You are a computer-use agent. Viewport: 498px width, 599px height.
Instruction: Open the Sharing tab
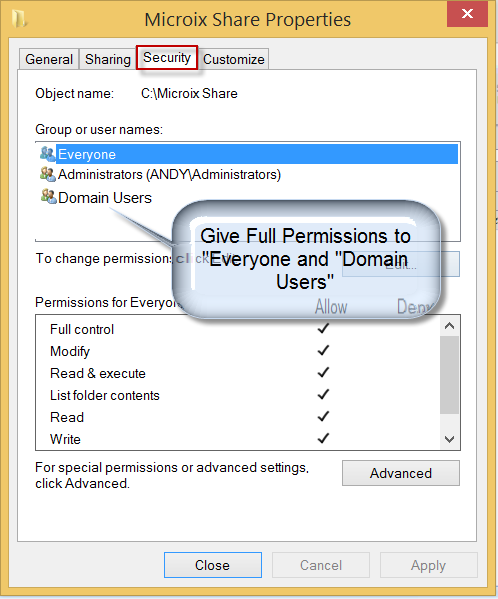coord(108,59)
